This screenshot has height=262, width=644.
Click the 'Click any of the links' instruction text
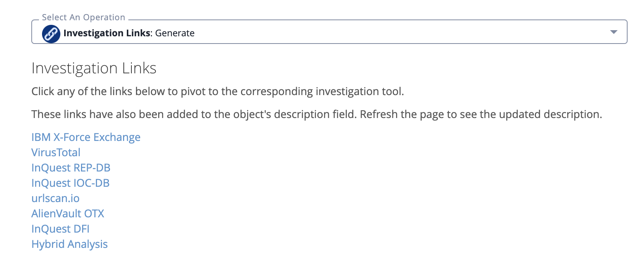pos(218,92)
